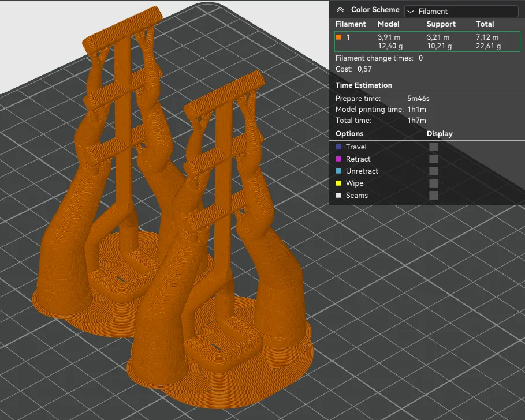Toggle Travel display checkbox
The width and height of the screenshot is (525, 420).
pos(434,147)
